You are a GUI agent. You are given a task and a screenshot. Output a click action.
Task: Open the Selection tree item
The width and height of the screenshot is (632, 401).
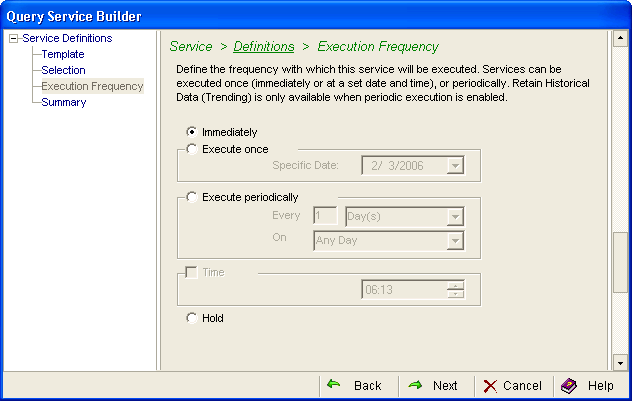[x=63, y=70]
